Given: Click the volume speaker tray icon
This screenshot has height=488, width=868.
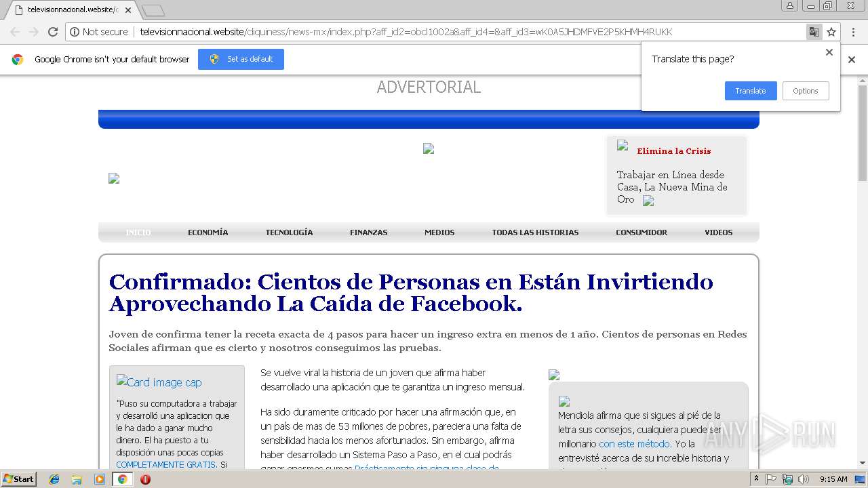Looking at the screenshot, I should (804, 479).
